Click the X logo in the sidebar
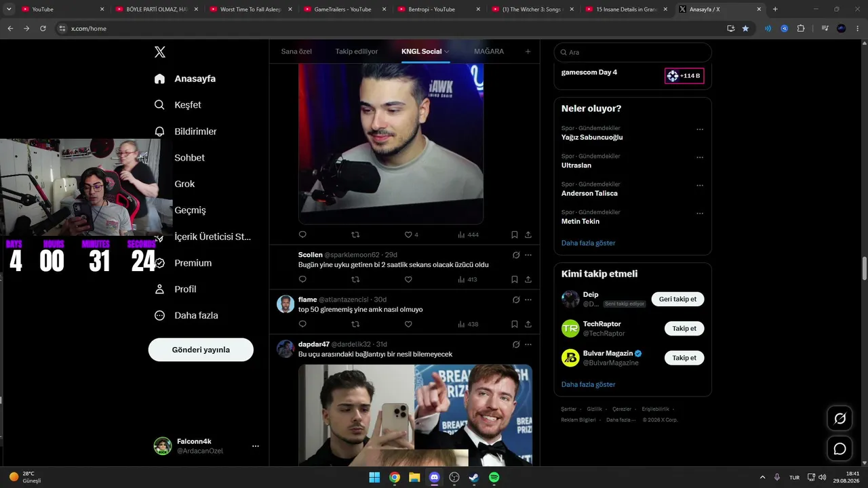The height and width of the screenshot is (488, 868). [159, 52]
